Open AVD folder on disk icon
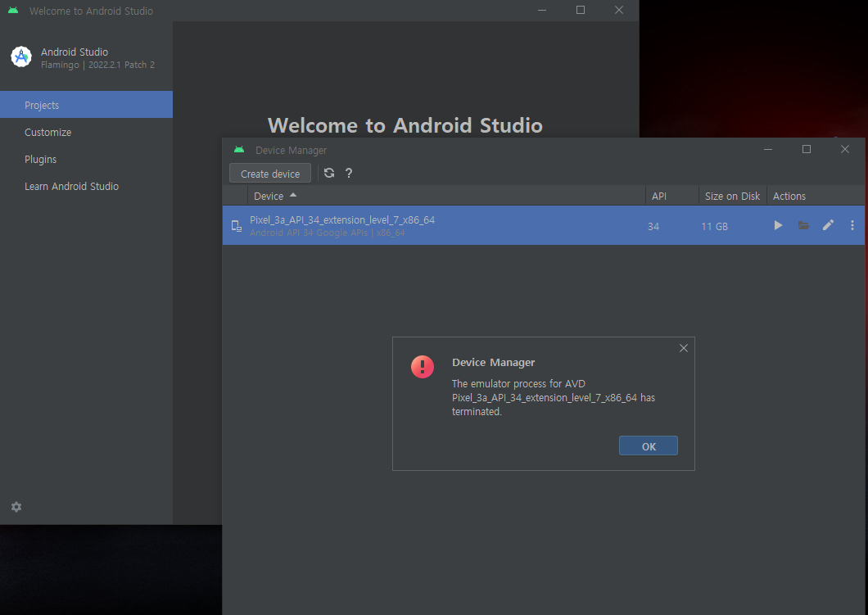 click(803, 225)
